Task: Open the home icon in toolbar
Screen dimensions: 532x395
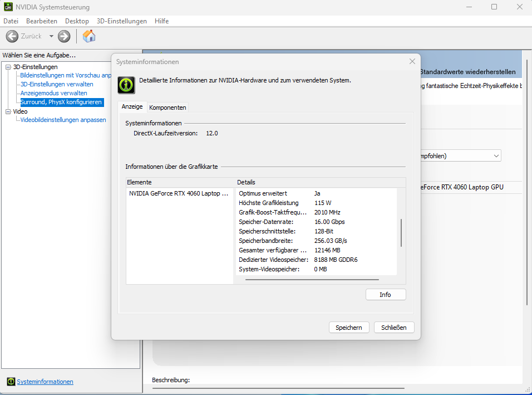Action: tap(89, 36)
